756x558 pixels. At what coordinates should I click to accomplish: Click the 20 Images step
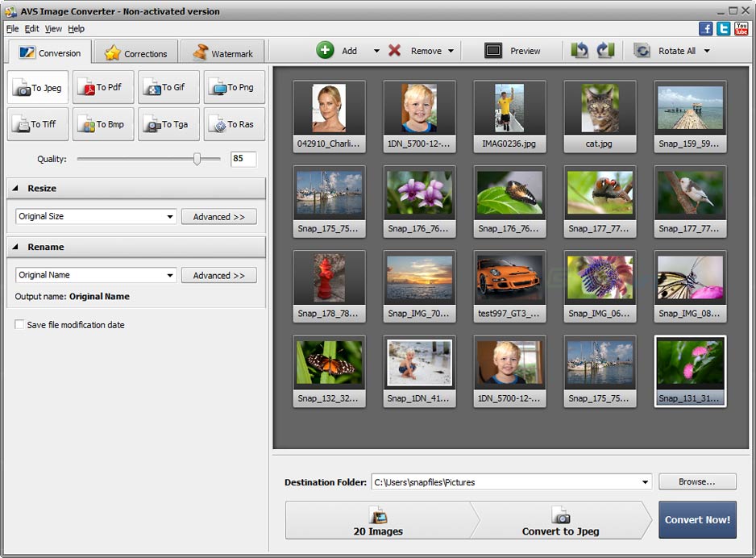pos(378,520)
